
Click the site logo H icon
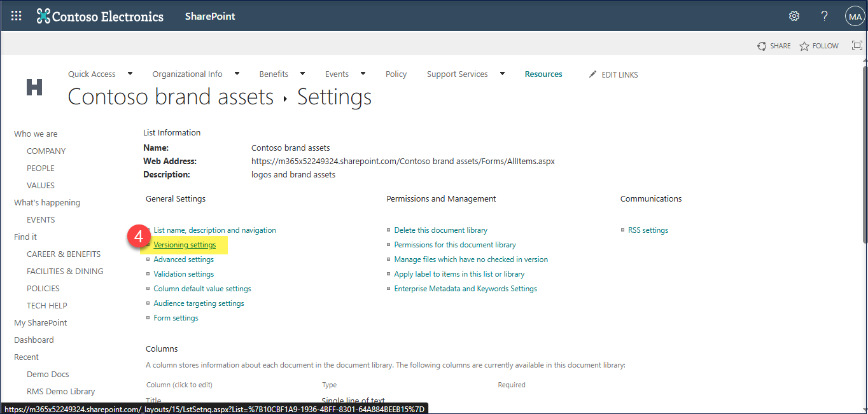pos(34,87)
